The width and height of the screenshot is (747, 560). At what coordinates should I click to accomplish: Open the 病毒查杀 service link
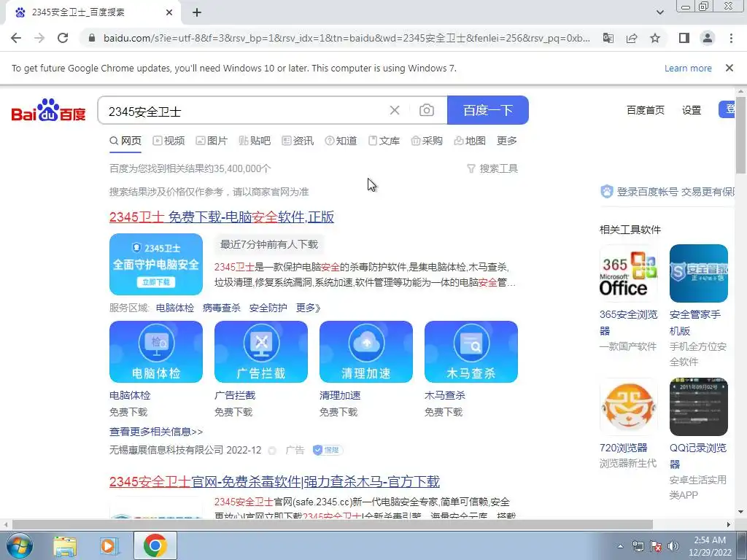coord(222,308)
